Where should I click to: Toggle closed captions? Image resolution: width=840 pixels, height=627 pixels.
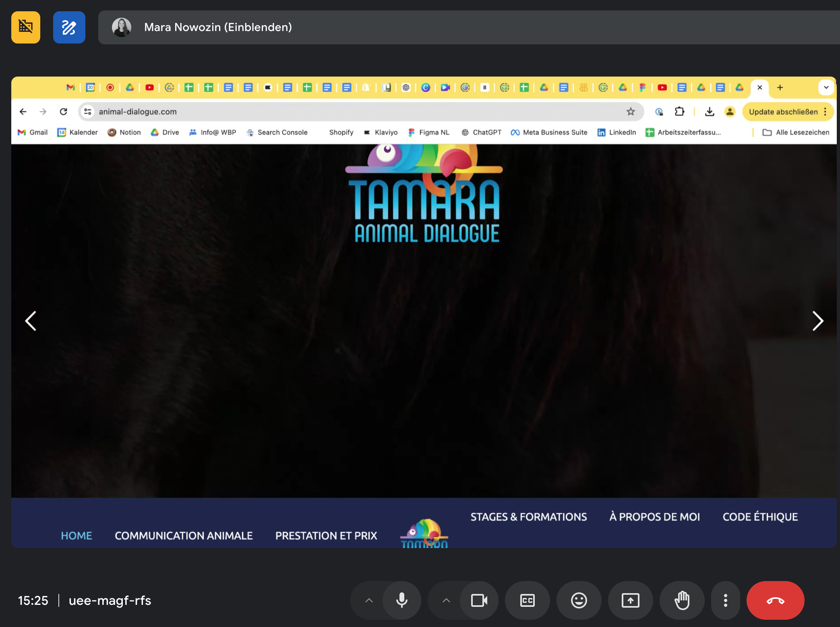528,600
